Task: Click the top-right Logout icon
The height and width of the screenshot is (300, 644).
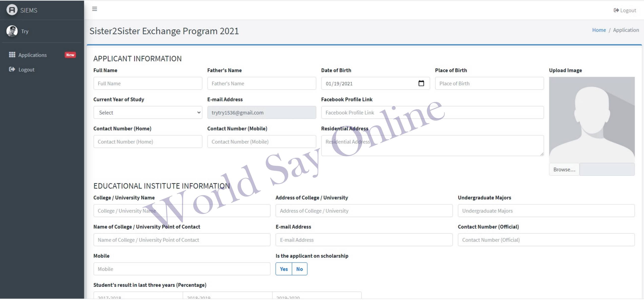Action: [x=616, y=10]
